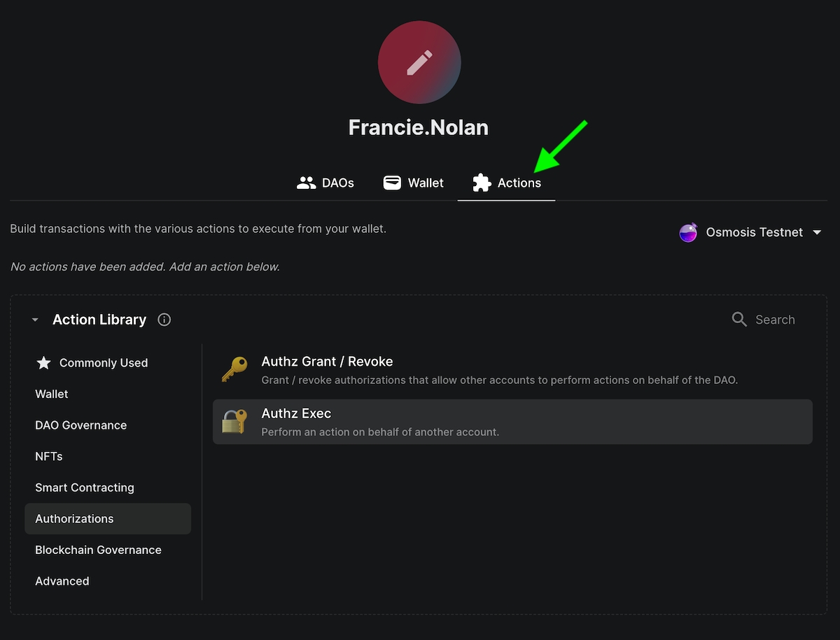Viewport: 840px width, 640px height.
Task: Click the Authz Exec lock icon
Action: click(234, 422)
